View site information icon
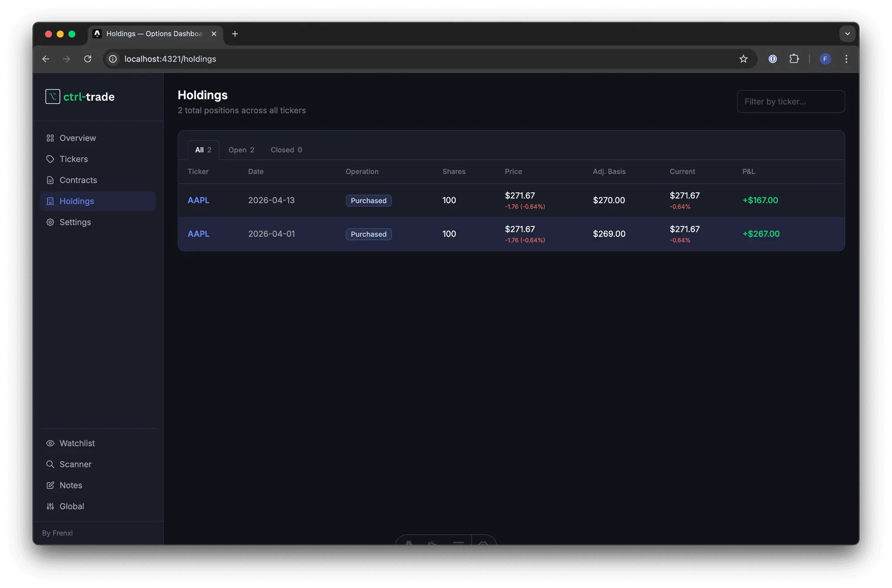The image size is (892, 588). point(113,59)
